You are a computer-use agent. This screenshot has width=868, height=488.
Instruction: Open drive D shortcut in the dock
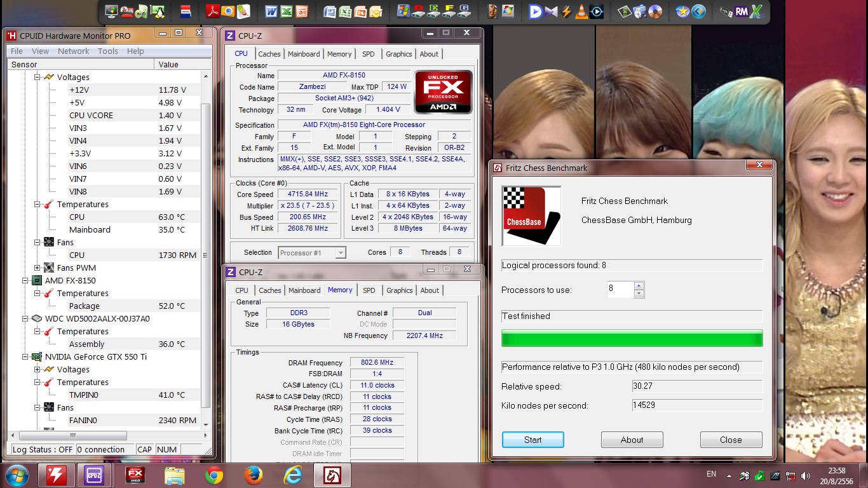coord(419,11)
